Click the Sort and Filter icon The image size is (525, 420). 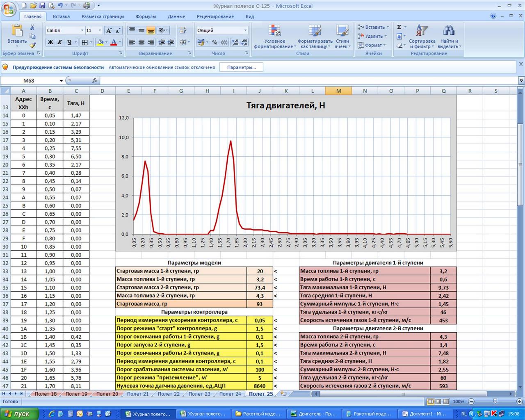[422, 37]
